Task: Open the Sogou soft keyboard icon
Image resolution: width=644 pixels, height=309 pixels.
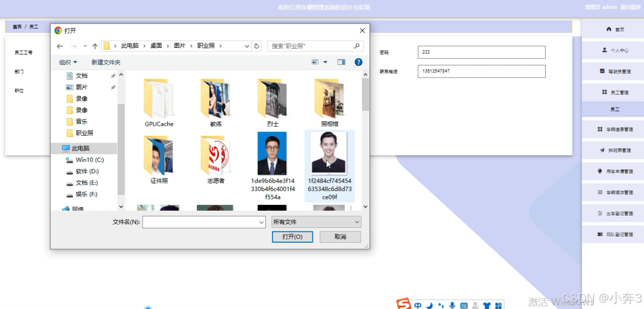Action: pos(464,305)
